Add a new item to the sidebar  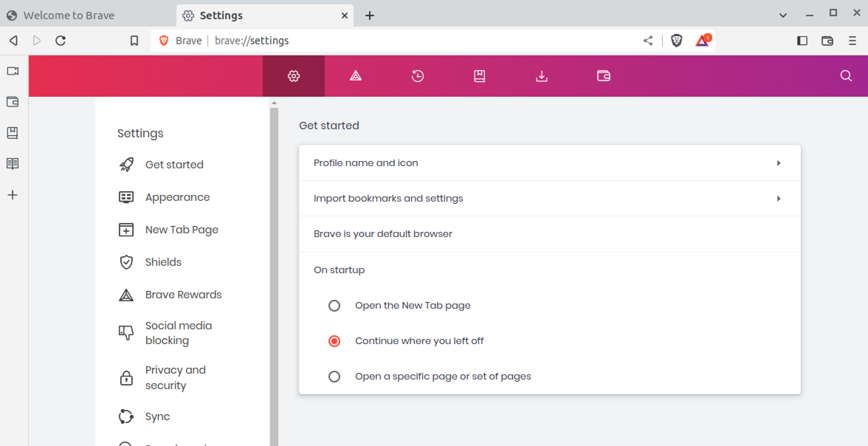click(13, 195)
